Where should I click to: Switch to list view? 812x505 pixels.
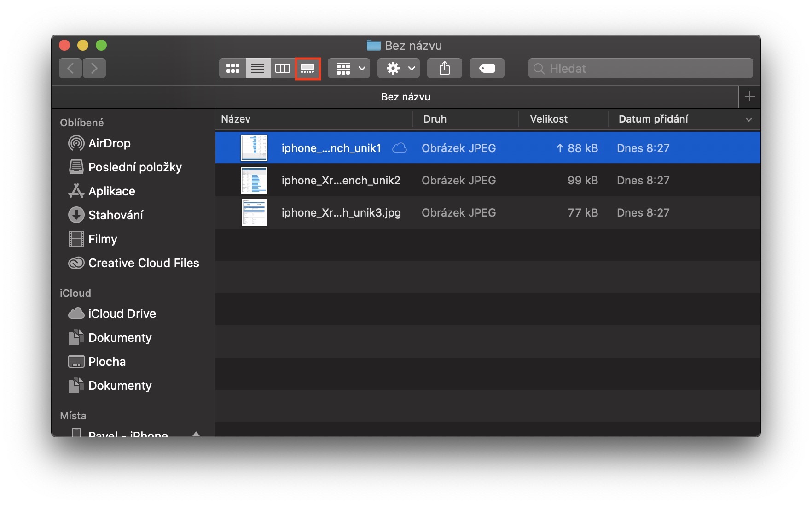tap(258, 68)
